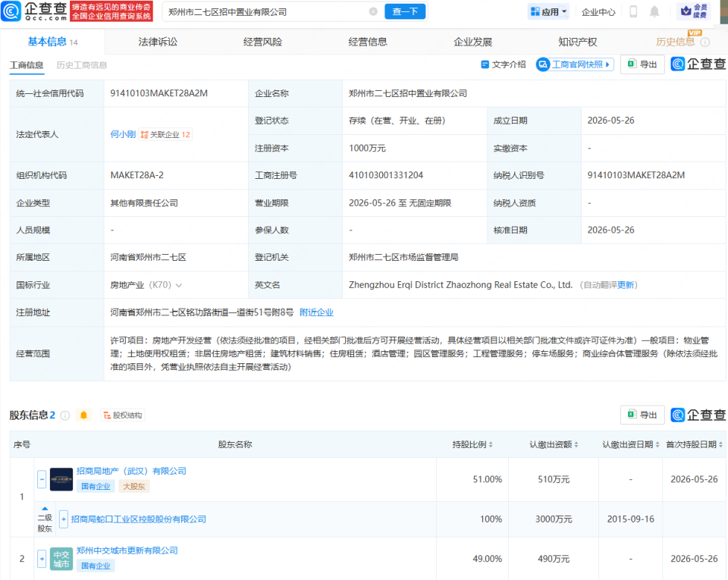
Task: Switch to the 经营信息 tab
Action: pos(368,42)
